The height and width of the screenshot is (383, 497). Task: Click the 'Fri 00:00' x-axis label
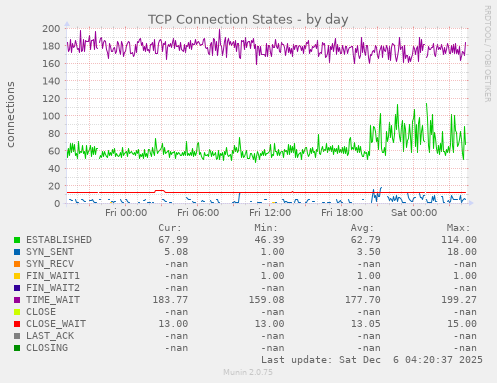(126, 213)
